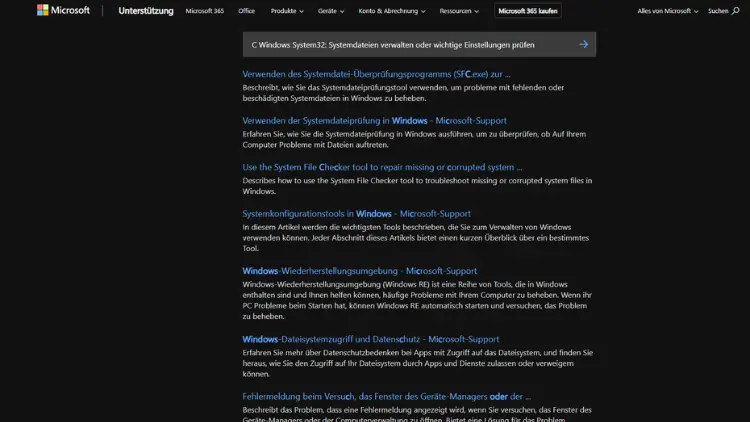Open the Unterstützung home link
This screenshot has height=422, width=750.
click(146, 11)
